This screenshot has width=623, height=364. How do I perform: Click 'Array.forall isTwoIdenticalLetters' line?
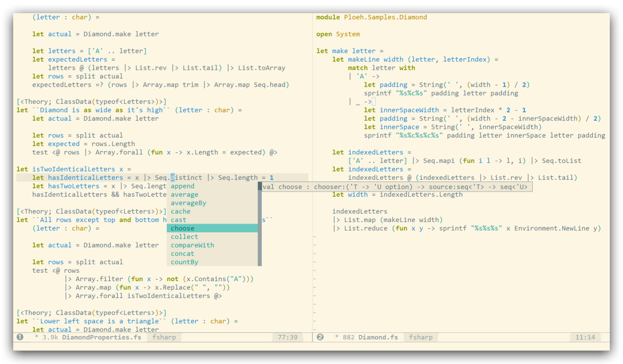click(143, 296)
